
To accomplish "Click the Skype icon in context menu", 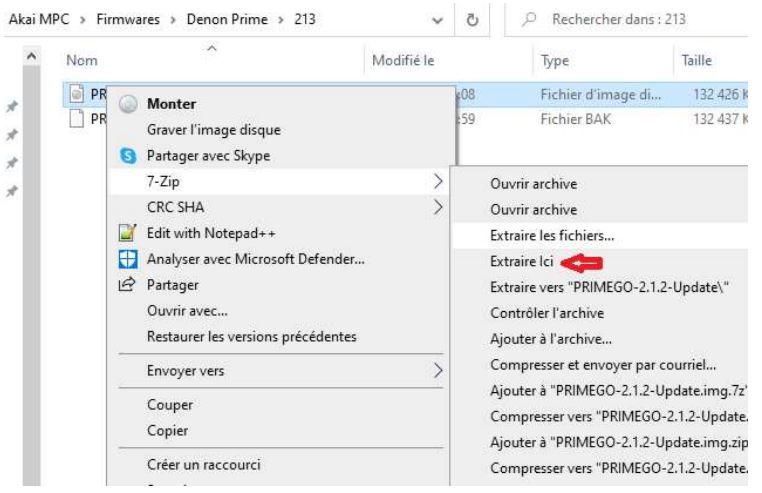I will tap(126, 155).
